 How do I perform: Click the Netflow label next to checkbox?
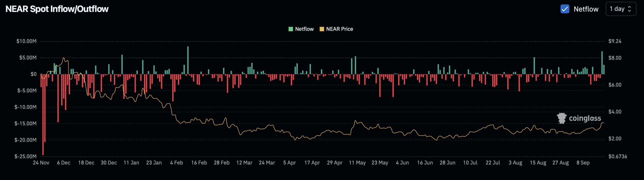point(586,9)
